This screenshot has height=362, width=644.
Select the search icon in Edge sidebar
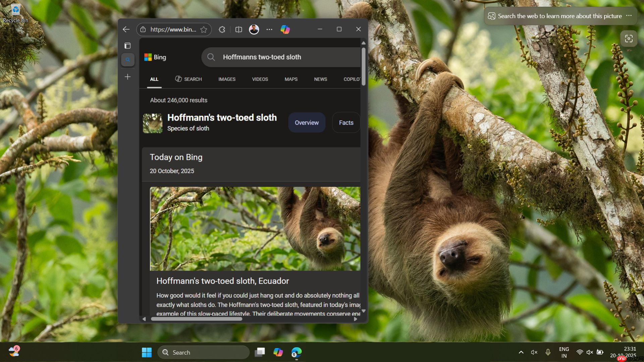pyautogui.click(x=128, y=60)
